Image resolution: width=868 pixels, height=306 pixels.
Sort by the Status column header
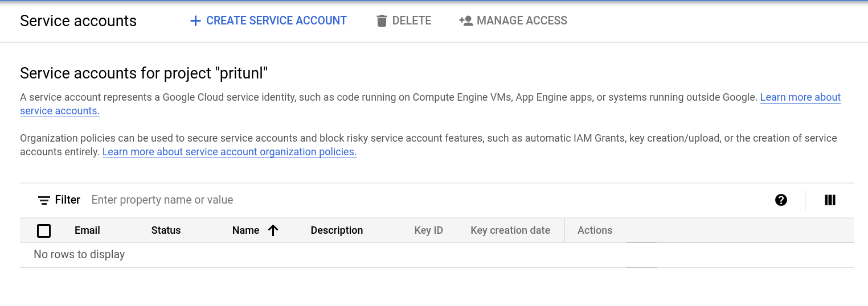[x=166, y=230]
